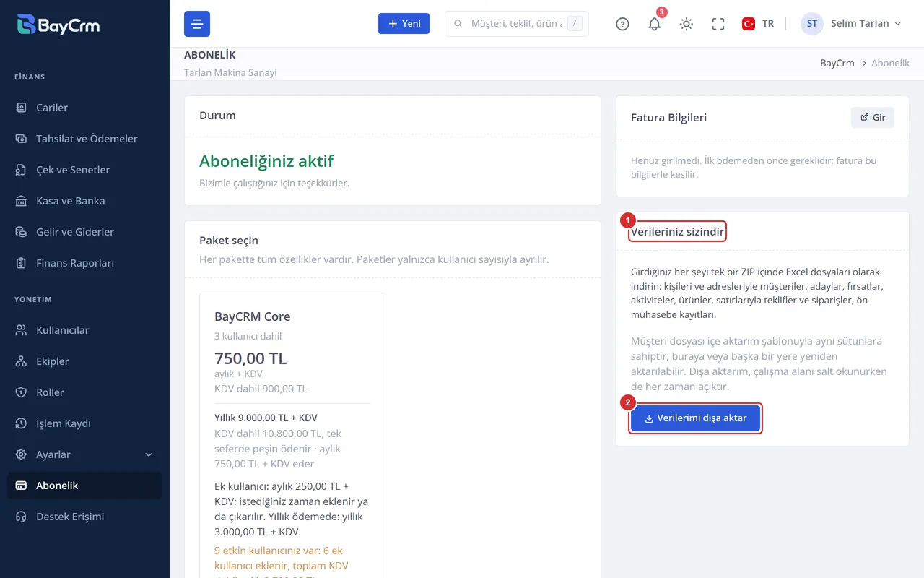Open the notifications bell
This screenshot has width=924, height=578.
(x=655, y=24)
